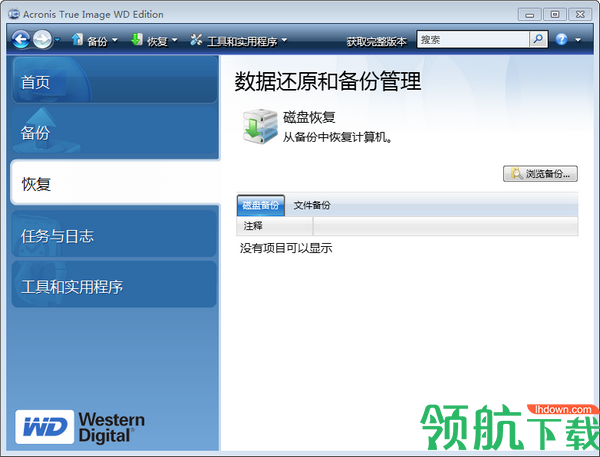
Task: Expand the navigation history dropdown arrow
Action: coord(57,39)
